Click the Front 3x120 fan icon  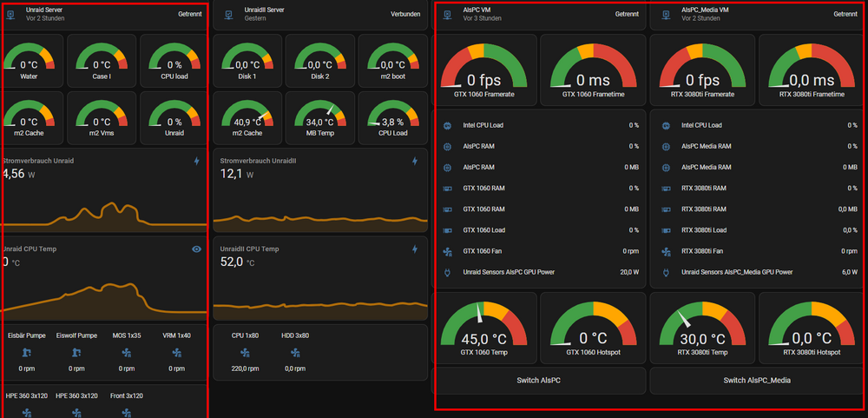[x=127, y=413]
